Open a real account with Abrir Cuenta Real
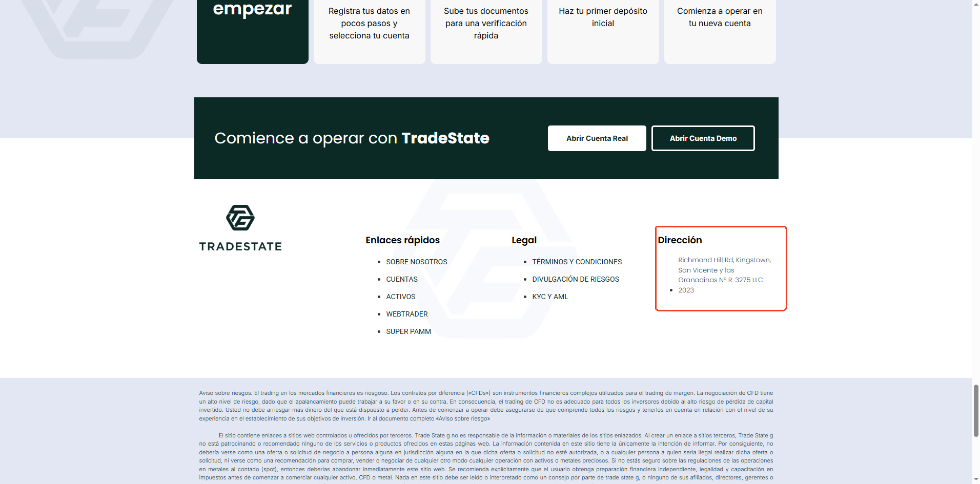The image size is (980, 484). [597, 138]
